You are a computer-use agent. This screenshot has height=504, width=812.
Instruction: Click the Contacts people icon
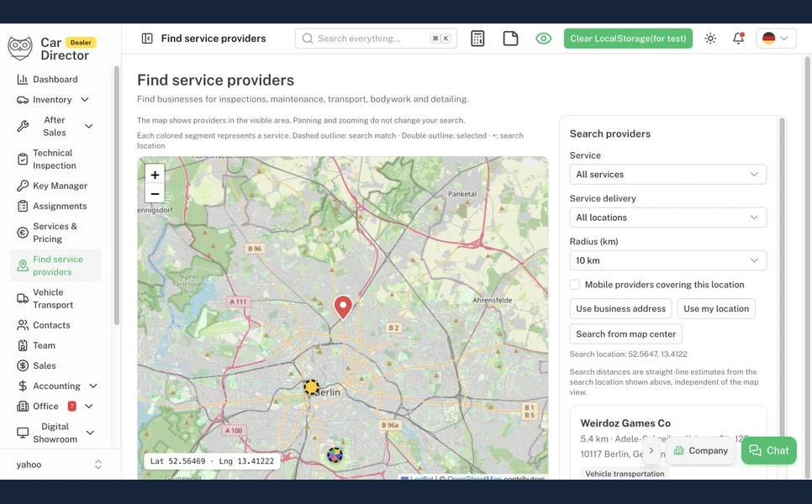pos(22,325)
